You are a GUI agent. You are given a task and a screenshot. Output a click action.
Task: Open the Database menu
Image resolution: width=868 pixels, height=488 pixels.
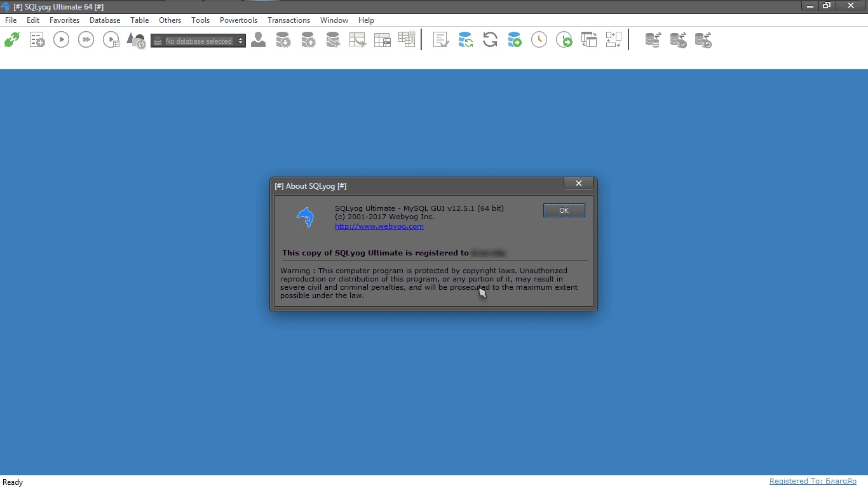pyautogui.click(x=105, y=20)
